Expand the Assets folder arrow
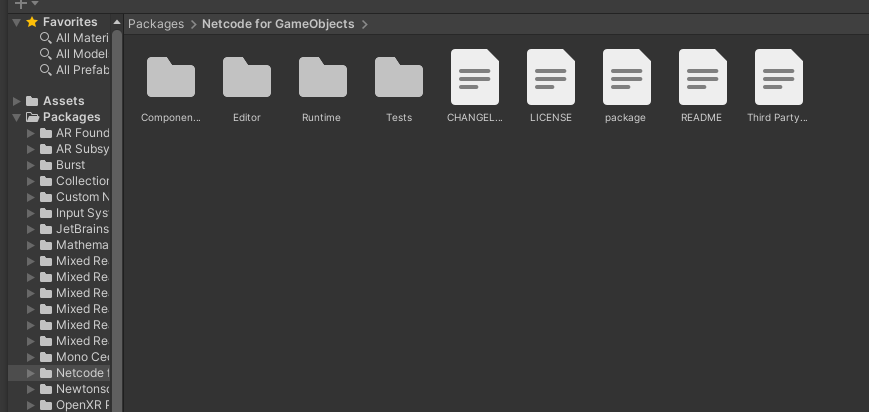Screen dimensions: 869x412 point(17,101)
